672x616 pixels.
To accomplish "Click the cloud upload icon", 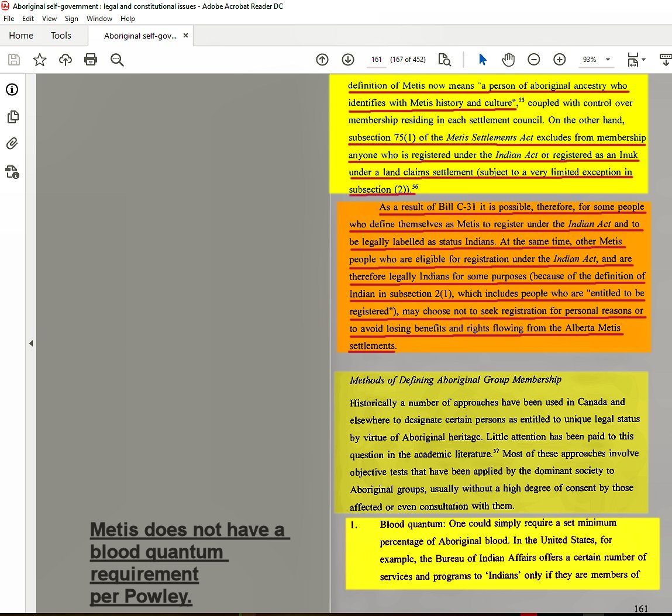I will [x=65, y=60].
